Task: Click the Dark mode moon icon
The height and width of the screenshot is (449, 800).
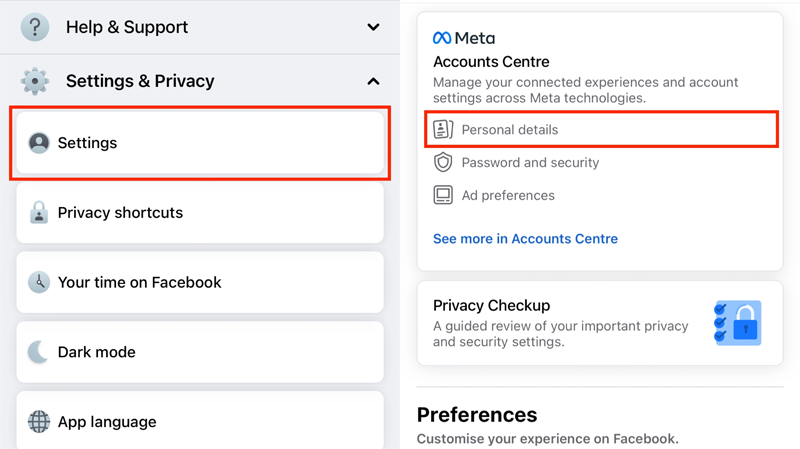Action: [x=38, y=352]
